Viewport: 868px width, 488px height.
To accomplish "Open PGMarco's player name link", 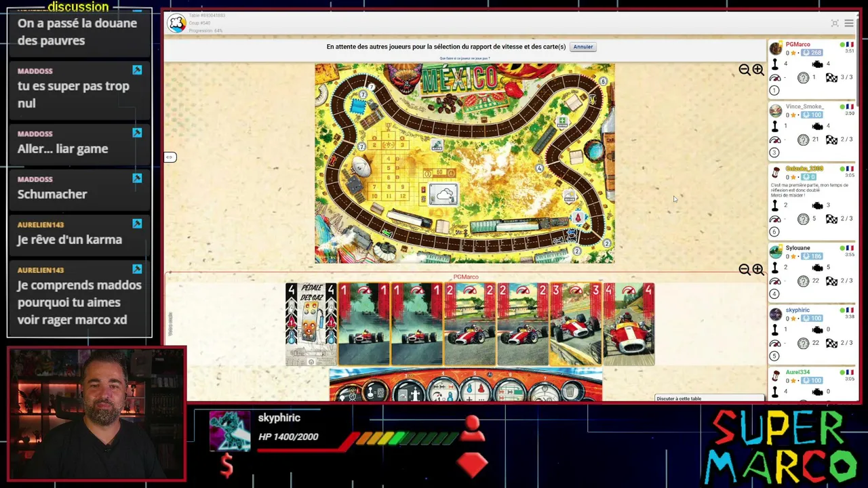I will (798, 45).
